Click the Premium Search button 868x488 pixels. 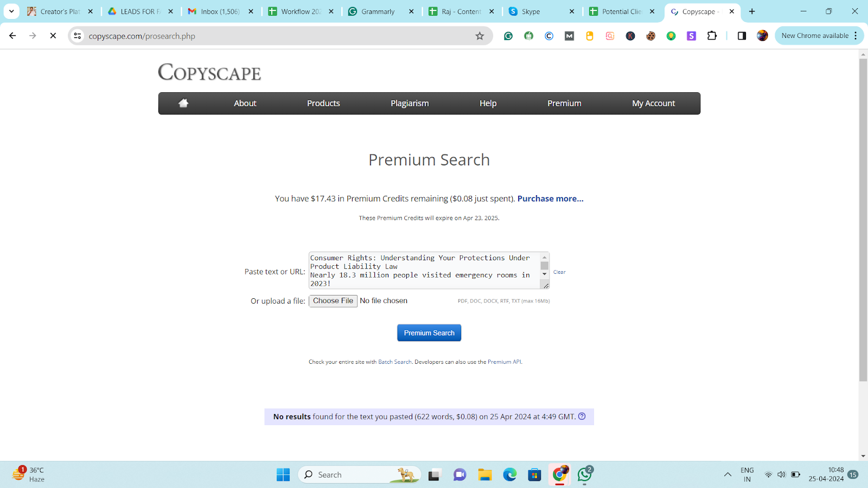[x=429, y=333]
